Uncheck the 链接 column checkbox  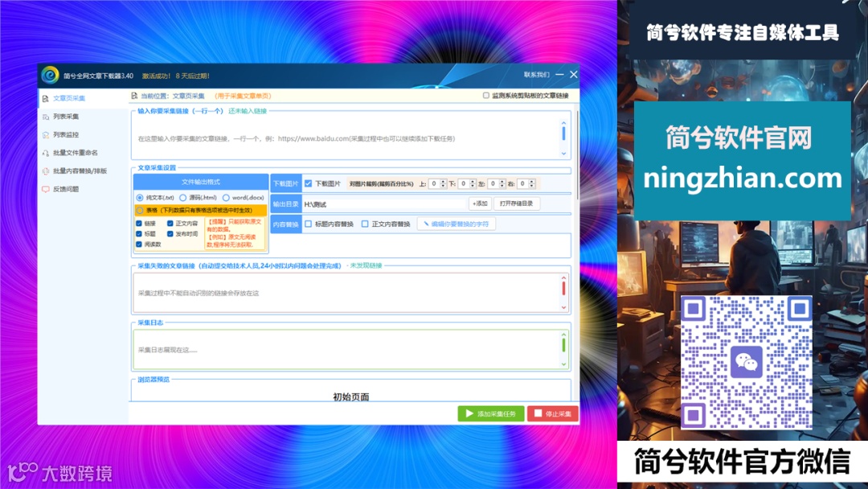click(139, 223)
